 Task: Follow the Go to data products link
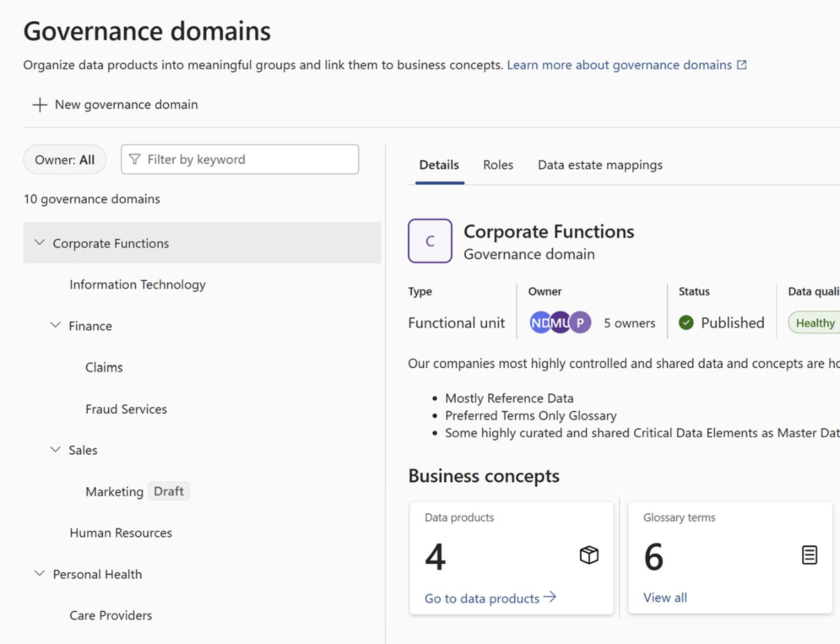pos(481,597)
